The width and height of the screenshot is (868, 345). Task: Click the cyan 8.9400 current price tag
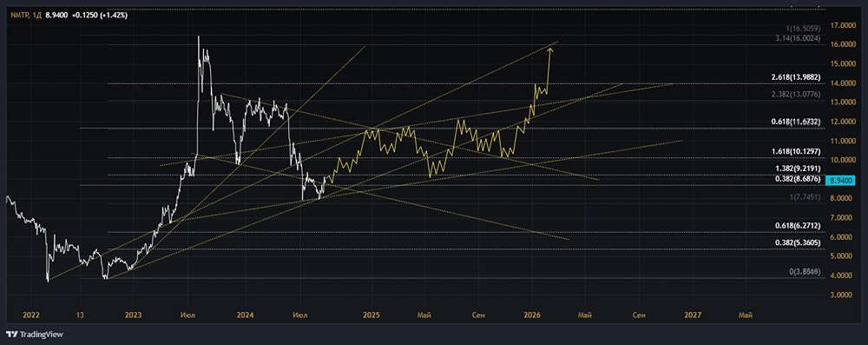(840, 180)
